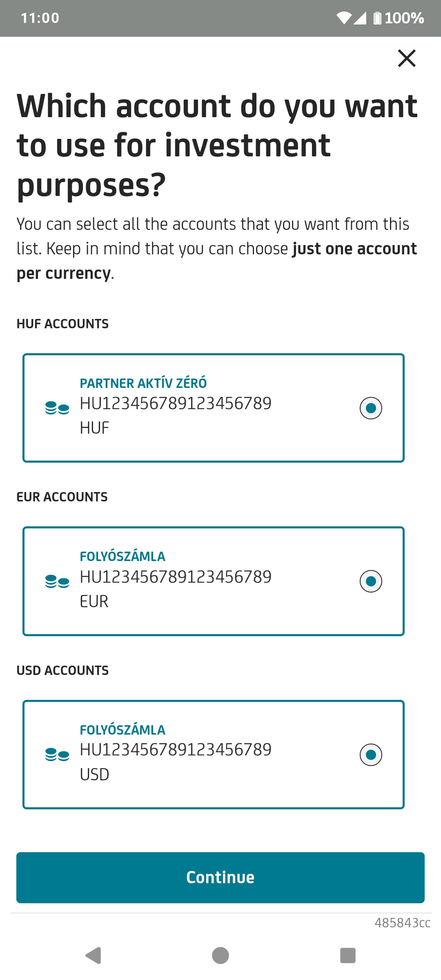Select the HUF account radio button
Viewport: 441px width, 980px height.
371,408
